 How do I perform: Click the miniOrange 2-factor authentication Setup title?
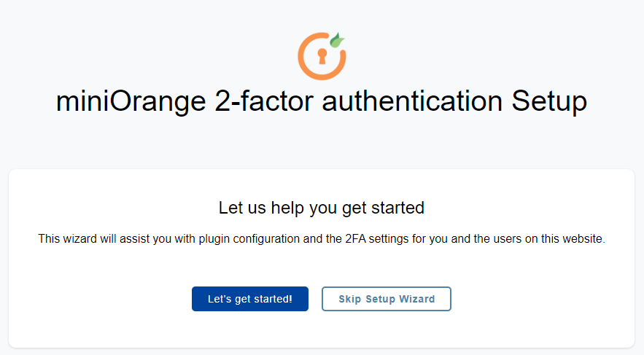coord(322,101)
